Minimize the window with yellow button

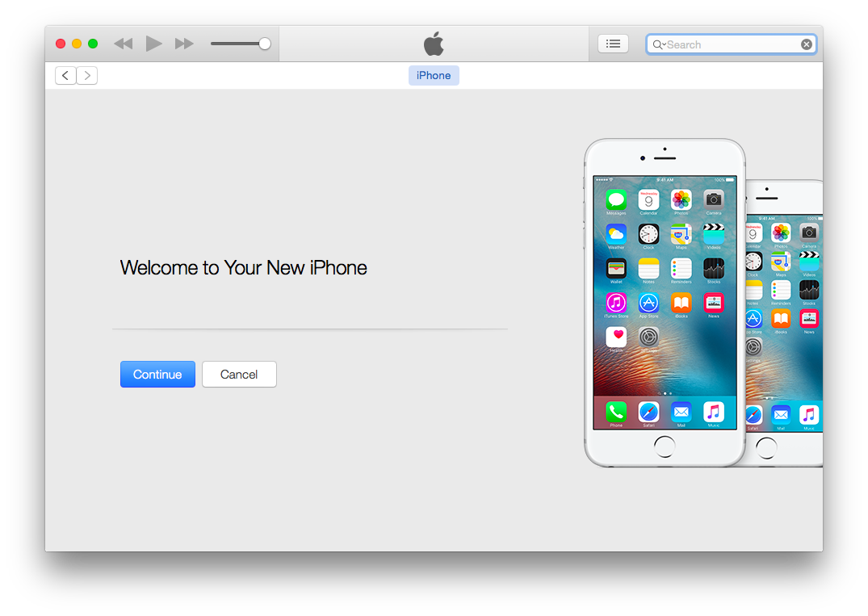(77, 44)
